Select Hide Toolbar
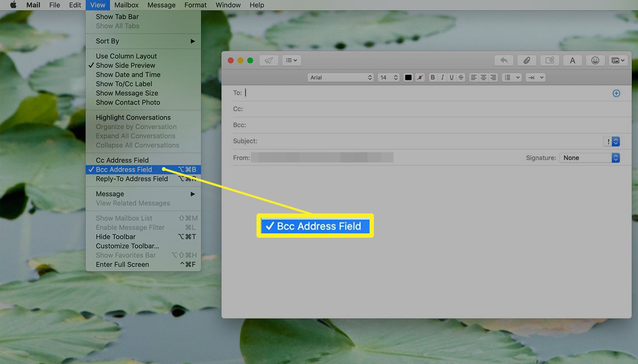The height and width of the screenshot is (364, 638). [x=143, y=237]
